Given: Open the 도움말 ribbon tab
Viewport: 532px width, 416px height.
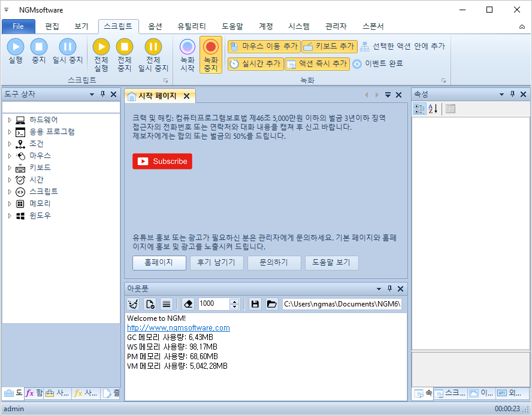Looking at the screenshot, I should (232, 26).
